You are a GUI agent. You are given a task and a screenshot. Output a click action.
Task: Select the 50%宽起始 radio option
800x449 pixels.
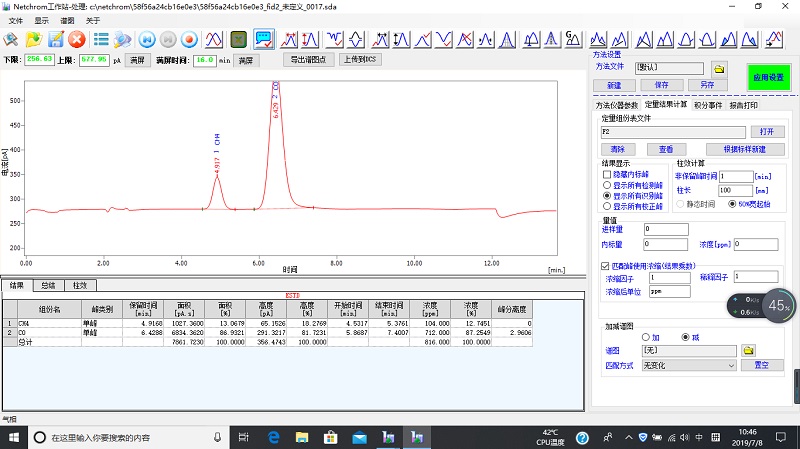pos(732,204)
